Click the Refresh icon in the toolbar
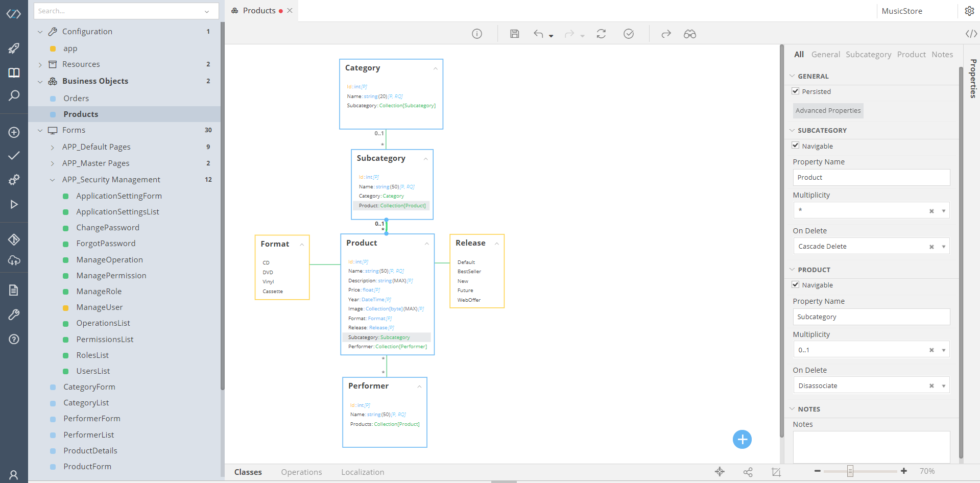980x483 pixels. coord(601,34)
